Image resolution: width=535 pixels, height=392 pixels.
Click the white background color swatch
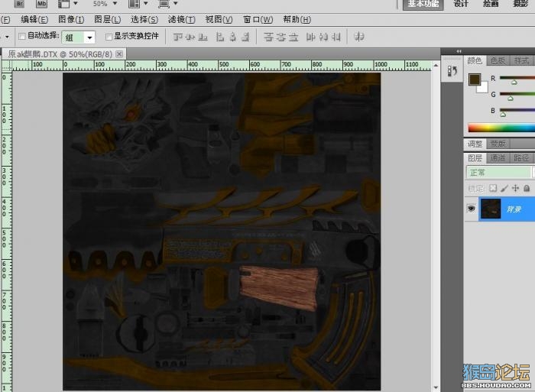click(x=483, y=88)
